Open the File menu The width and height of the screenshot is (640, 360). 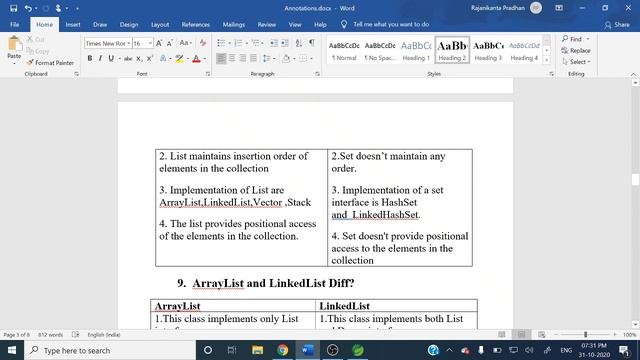(15, 24)
